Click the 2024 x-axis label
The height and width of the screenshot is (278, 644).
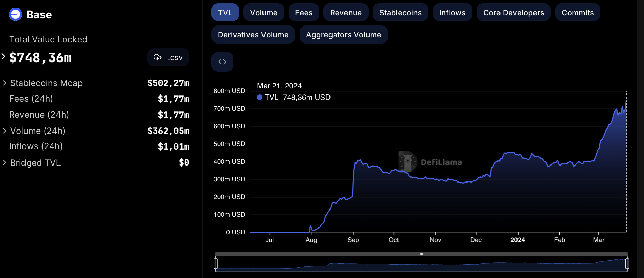click(x=518, y=240)
